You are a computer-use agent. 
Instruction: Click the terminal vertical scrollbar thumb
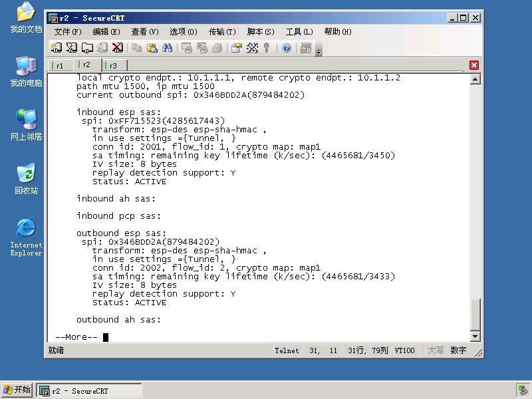tap(475, 314)
